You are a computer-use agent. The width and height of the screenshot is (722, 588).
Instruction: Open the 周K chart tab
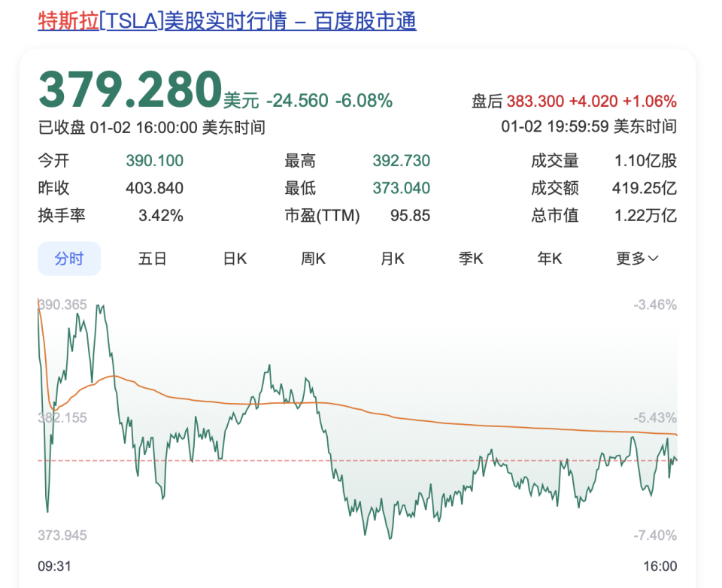pyautogui.click(x=313, y=259)
